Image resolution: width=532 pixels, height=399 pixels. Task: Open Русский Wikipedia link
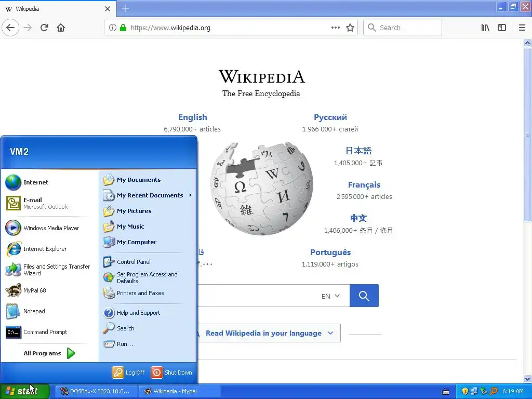pyautogui.click(x=330, y=117)
